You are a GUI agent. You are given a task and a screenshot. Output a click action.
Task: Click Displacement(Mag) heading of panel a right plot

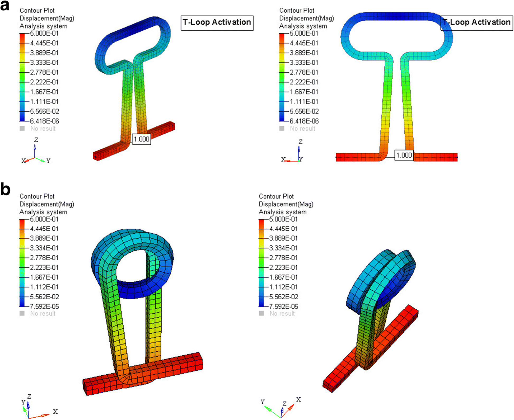[307, 18]
